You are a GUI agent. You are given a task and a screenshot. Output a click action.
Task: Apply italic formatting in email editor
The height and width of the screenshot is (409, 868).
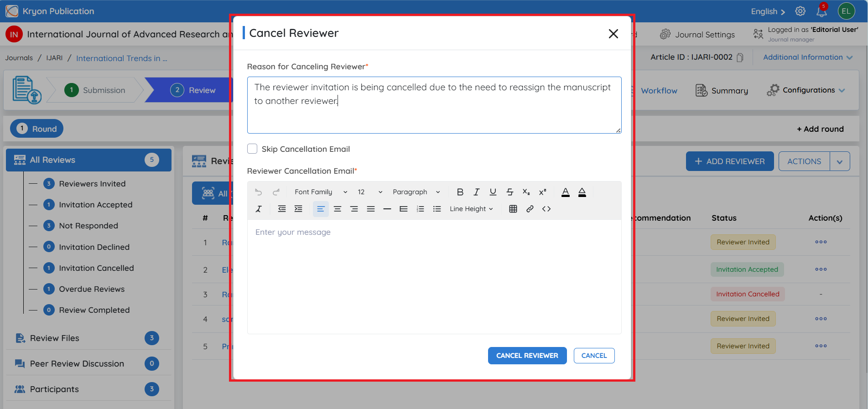click(477, 192)
